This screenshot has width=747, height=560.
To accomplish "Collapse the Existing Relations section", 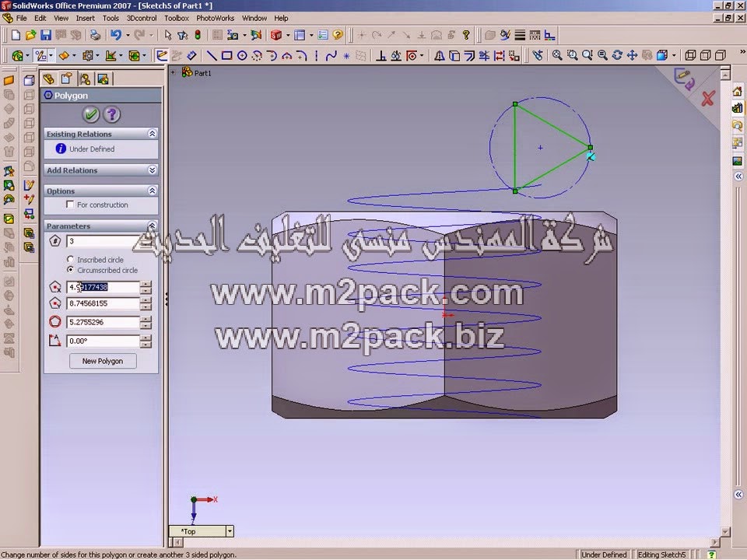I will [152, 134].
